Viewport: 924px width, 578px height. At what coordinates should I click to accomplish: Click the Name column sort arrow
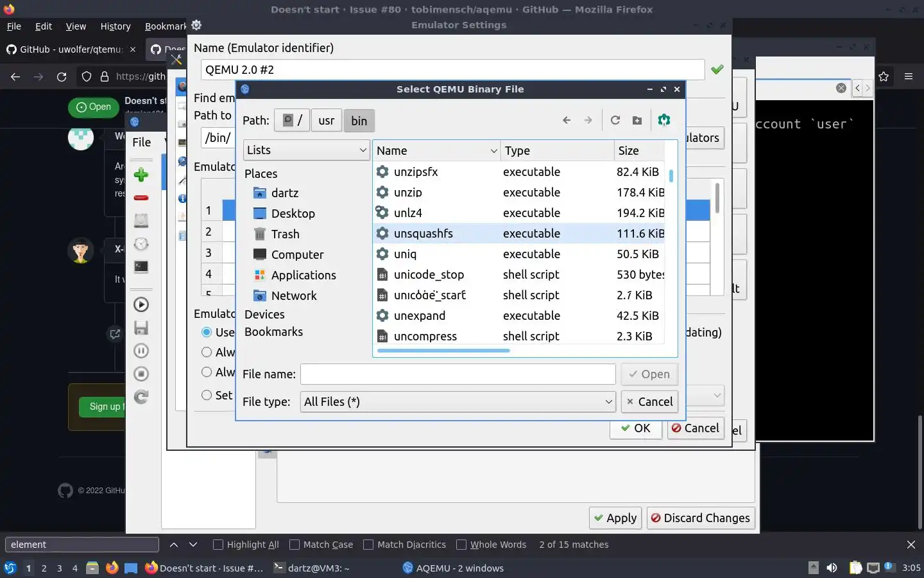[493, 151]
